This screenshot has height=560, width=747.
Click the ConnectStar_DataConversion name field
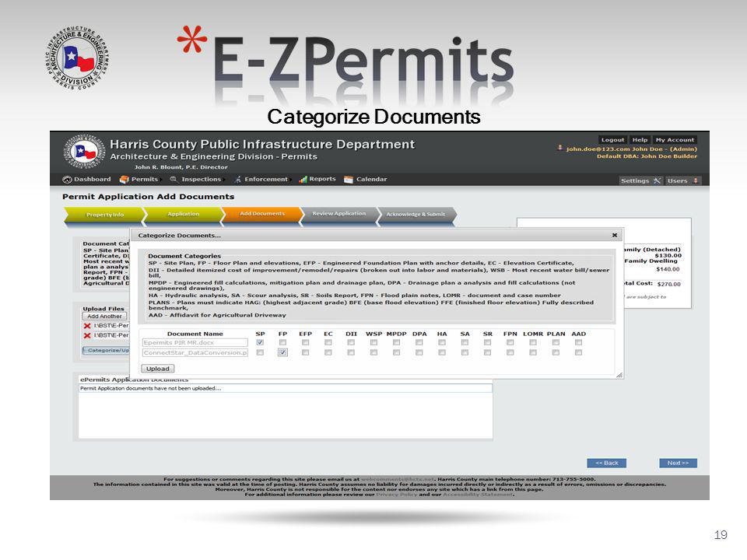(x=195, y=353)
